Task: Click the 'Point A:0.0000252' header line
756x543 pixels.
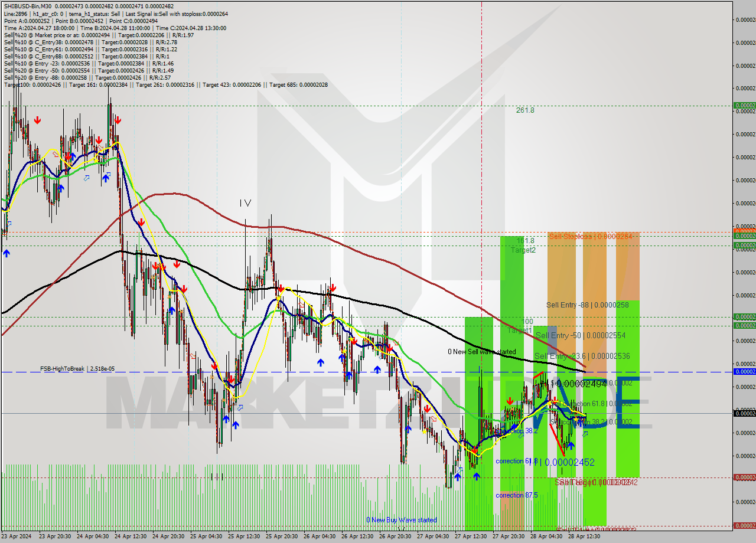Action: tap(81, 21)
